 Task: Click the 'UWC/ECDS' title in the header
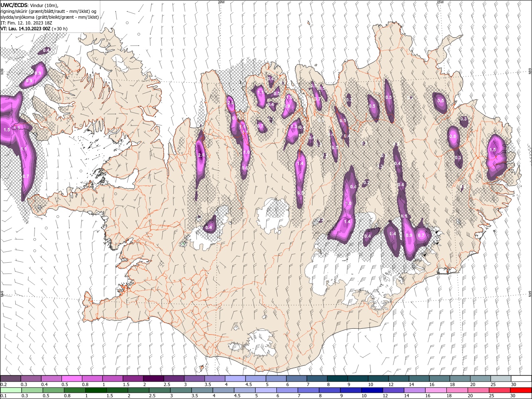14,5
